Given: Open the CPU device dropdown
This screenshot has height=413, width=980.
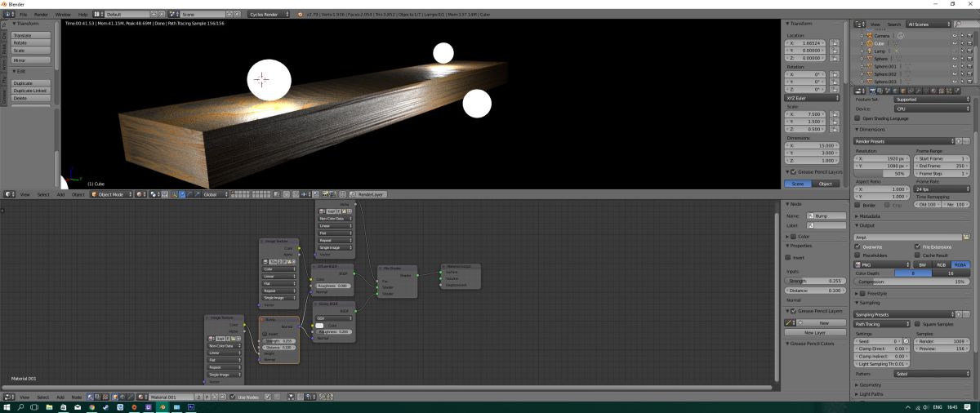Looking at the screenshot, I should (x=932, y=109).
